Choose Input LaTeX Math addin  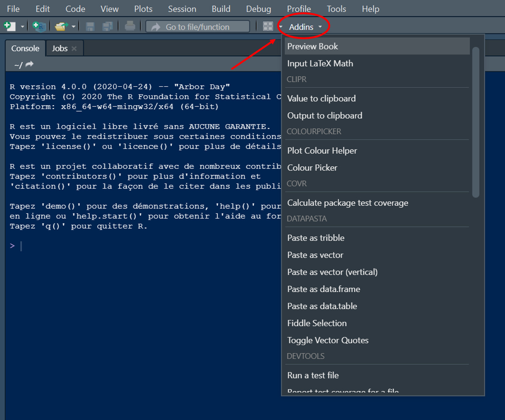(x=320, y=63)
